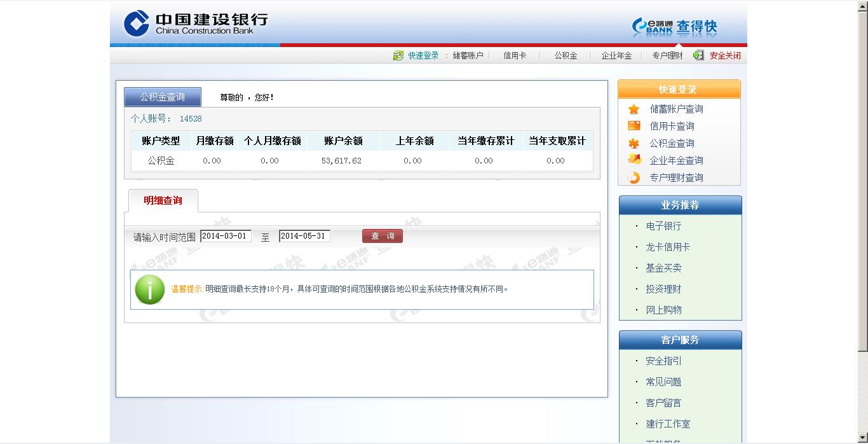868x444 pixels.
Task: Click the star icon for savings account query
Action: click(634, 109)
